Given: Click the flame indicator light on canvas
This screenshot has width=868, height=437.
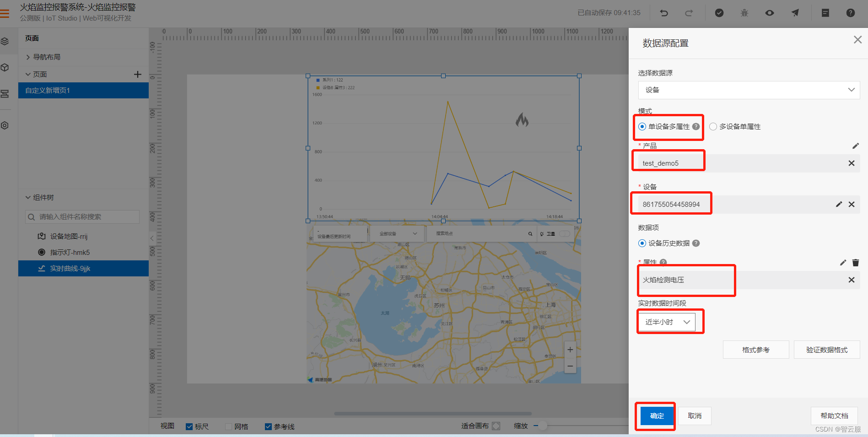Looking at the screenshot, I should point(522,120).
